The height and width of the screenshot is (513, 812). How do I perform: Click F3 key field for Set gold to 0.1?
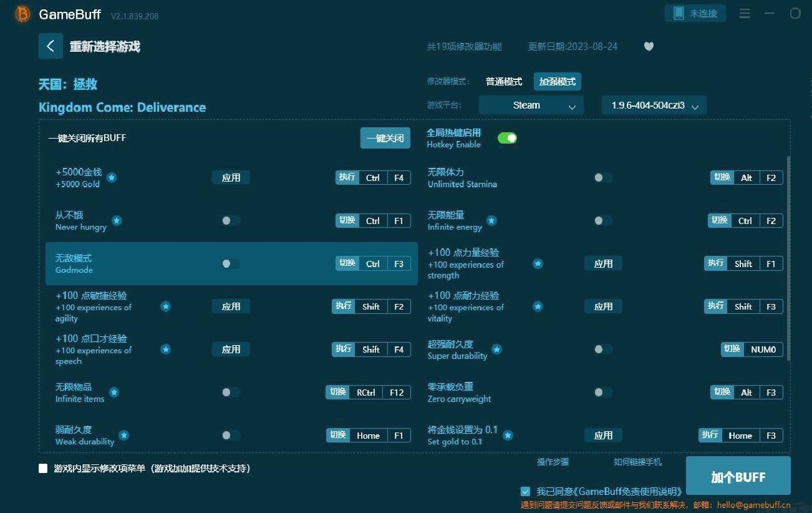tap(771, 435)
